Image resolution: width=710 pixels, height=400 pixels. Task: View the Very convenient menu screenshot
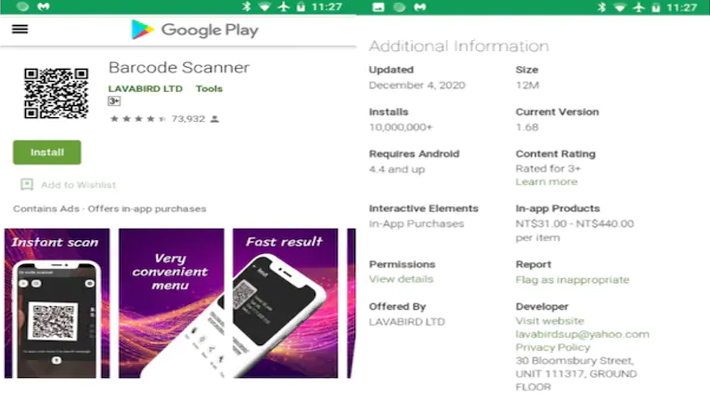[x=172, y=303]
